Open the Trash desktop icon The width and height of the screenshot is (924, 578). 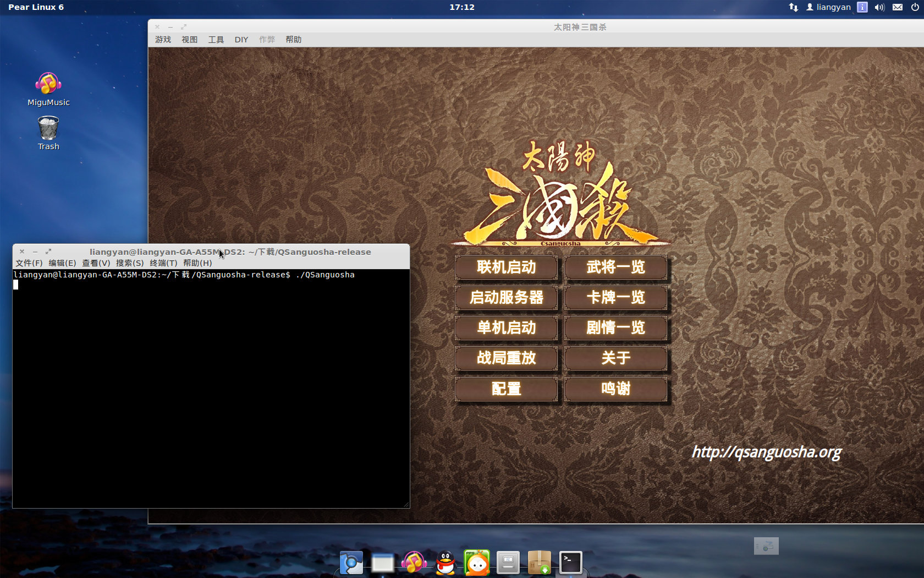[48, 133]
